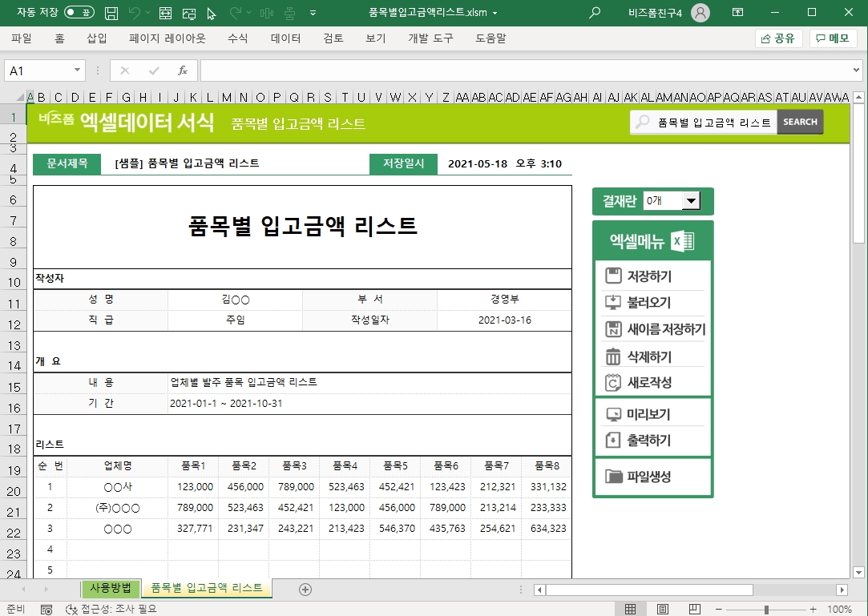This screenshot has width=868, height=616.
Task: Click the 저장하기 save icon in the Excel menu panel
Action: [614, 276]
